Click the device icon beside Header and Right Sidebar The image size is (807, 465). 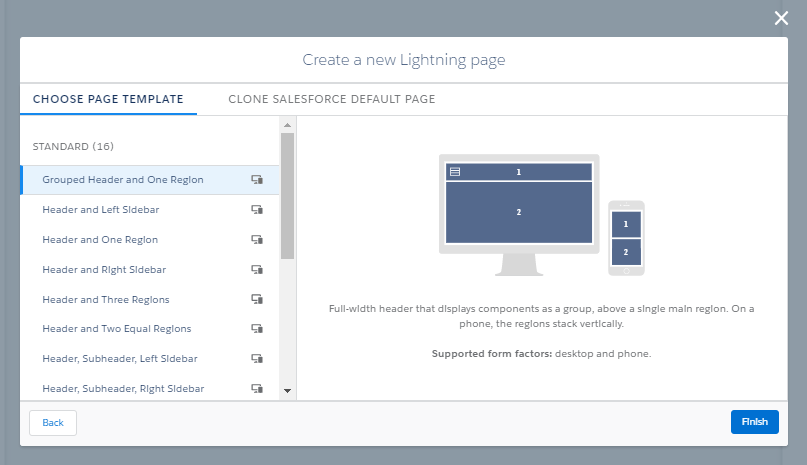(257, 270)
